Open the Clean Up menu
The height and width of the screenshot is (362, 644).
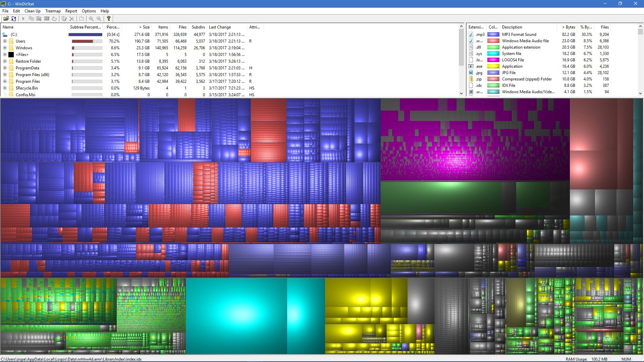32,11
